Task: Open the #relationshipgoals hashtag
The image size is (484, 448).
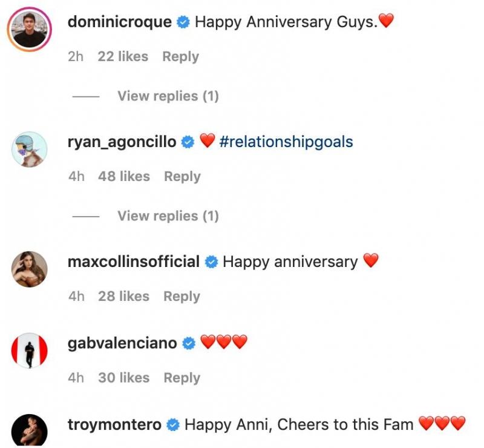Action: (286, 143)
